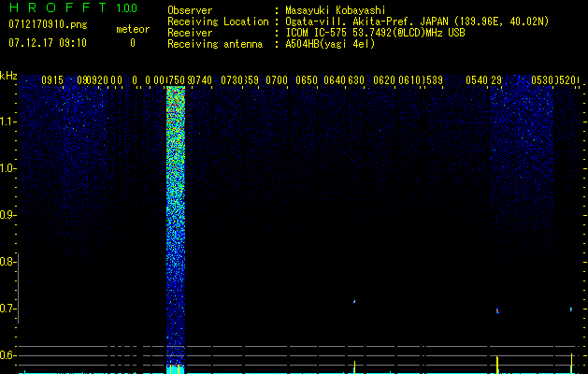
Task: Click the antenna value A504HB(yagi 4el)
Action: pyautogui.click(x=330, y=44)
